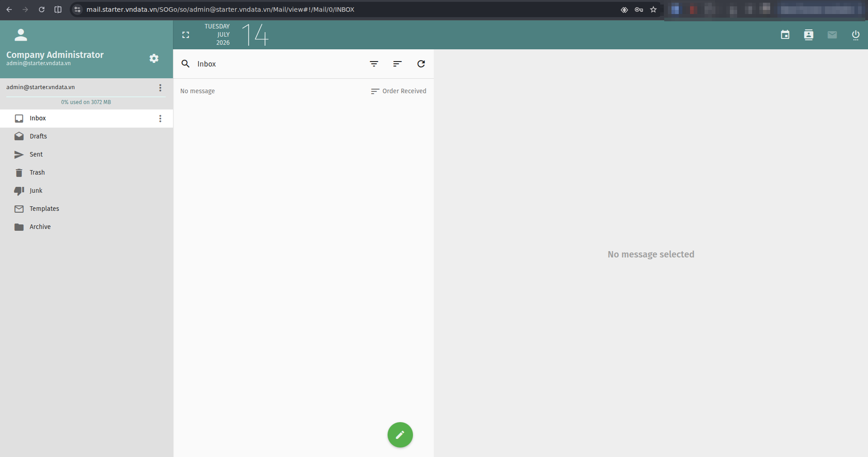Click the account name admin@starter.vndata.vn
The width and height of the screenshot is (868, 457).
[41, 87]
